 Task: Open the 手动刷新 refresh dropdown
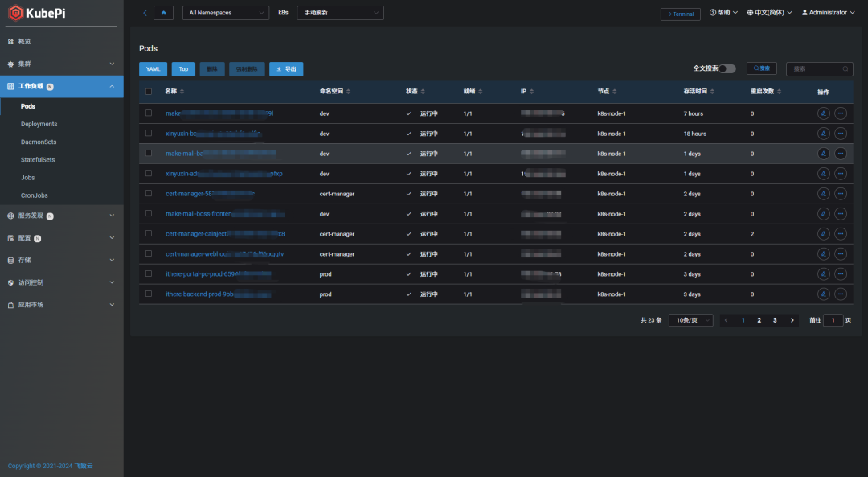(340, 13)
